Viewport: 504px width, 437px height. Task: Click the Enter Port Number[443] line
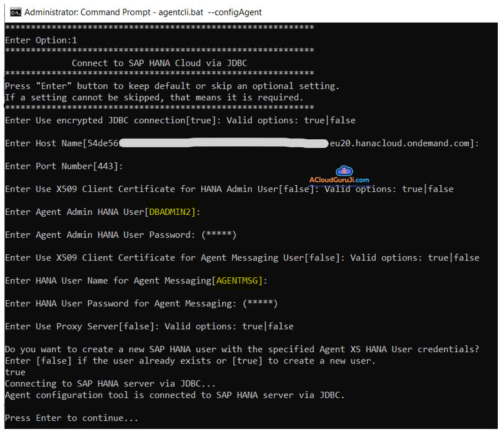[x=64, y=166]
